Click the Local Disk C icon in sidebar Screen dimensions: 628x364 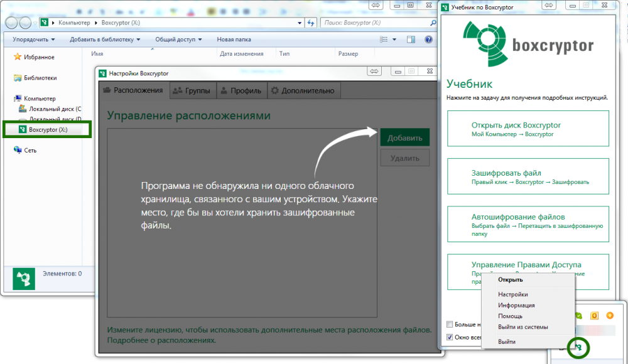23,109
